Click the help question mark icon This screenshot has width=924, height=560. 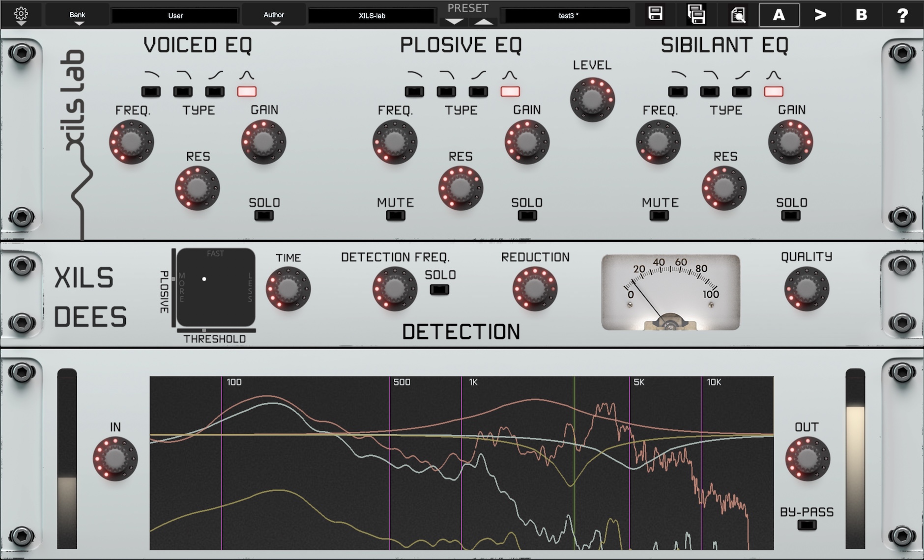pyautogui.click(x=902, y=15)
